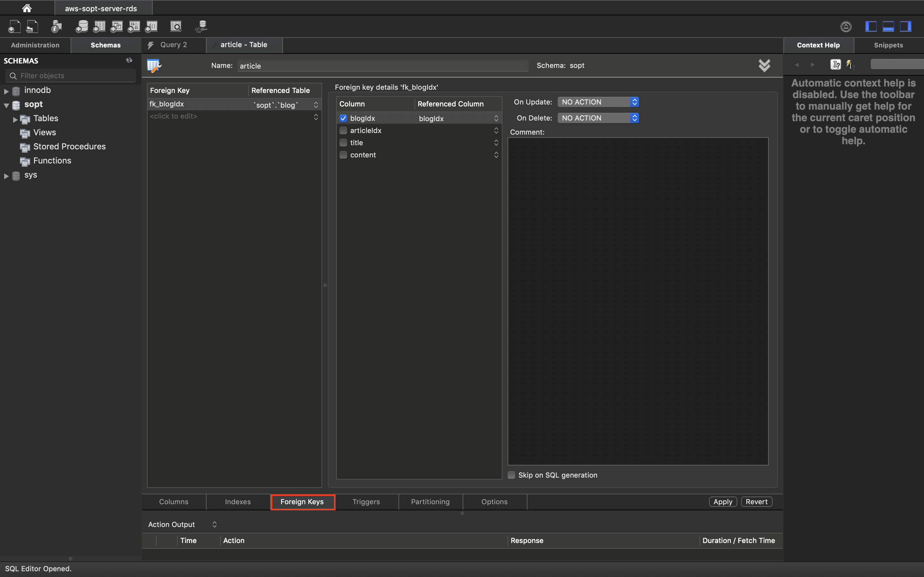
Task: Click the create new function icon
Action: 151,26
